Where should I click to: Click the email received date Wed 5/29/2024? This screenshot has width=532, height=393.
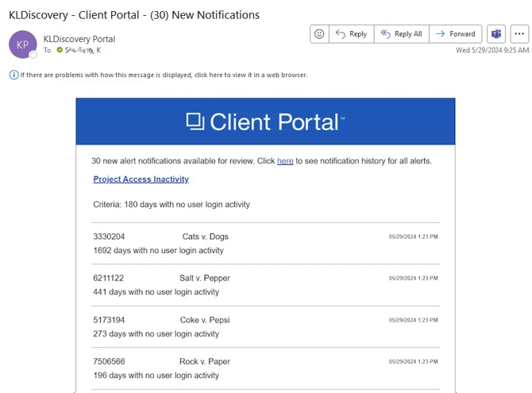pos(492,50)
